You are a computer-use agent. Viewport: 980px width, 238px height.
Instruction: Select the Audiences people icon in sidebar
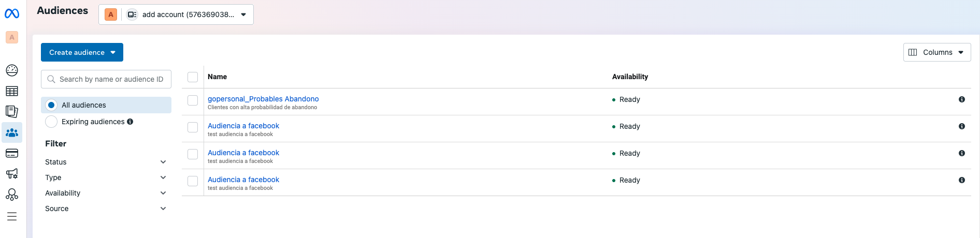tap(12, 133)
